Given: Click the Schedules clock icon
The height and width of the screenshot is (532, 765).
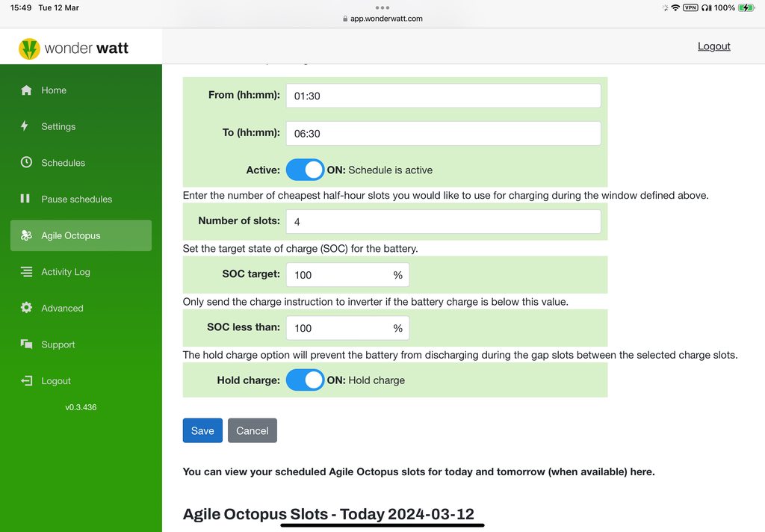Looking at the screenshot, I should click(26, 162).
